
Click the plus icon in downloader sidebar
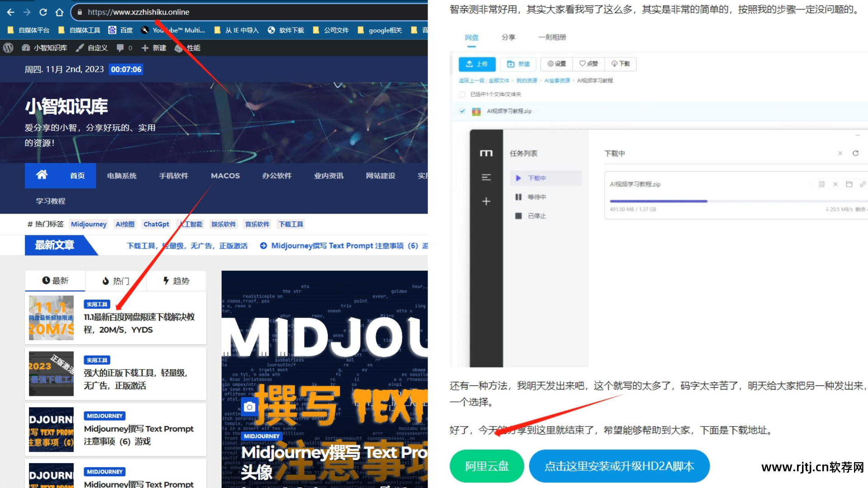[486, 201]
